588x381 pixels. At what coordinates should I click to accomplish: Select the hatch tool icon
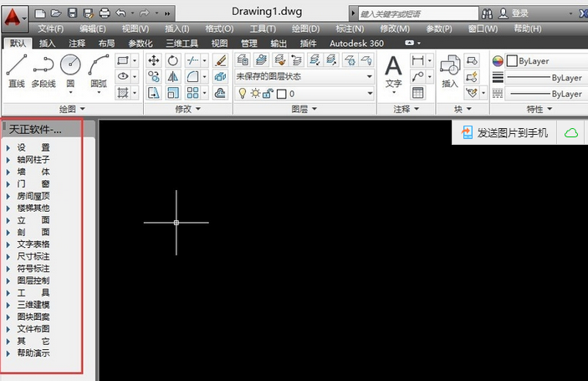tap(123, 92)
